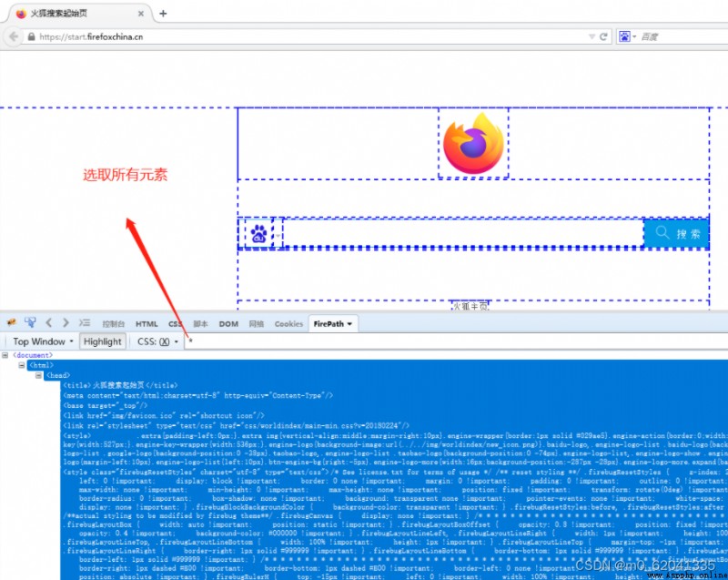Switch to the CSS tab in Firebug
The width and height of the screenshot is (728, 580).
pyautogui.click(x=175, y=323)
